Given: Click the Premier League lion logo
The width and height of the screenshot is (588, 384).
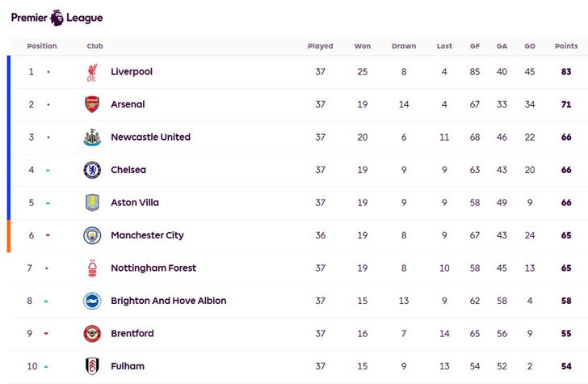Looking at the screenshot, I should (x=57, y=18).
